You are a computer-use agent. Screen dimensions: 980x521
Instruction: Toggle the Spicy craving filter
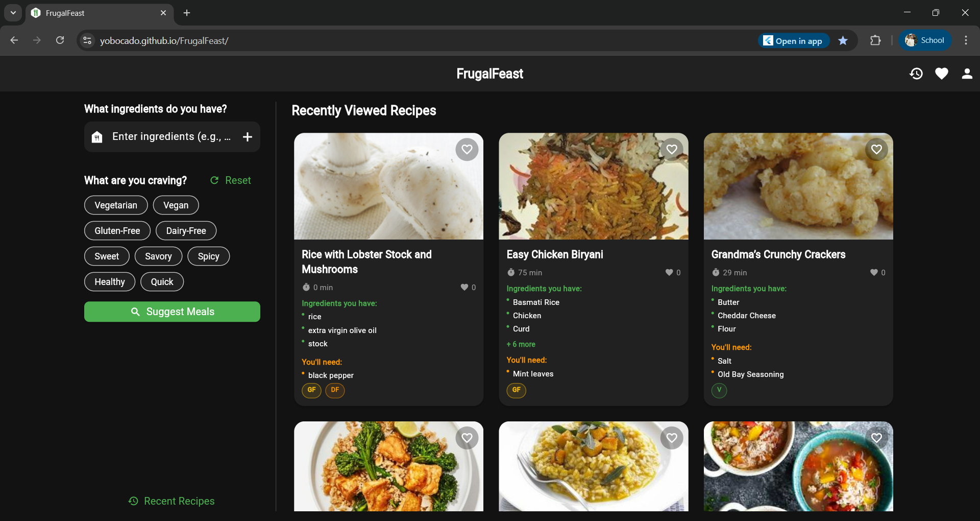coord(209,256)
